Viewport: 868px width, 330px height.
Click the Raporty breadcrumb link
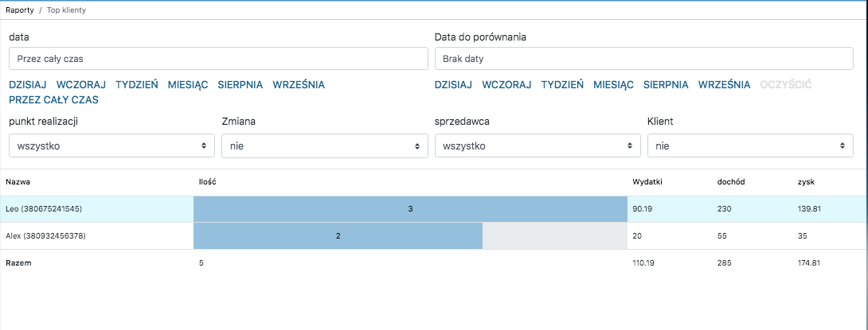19,11
